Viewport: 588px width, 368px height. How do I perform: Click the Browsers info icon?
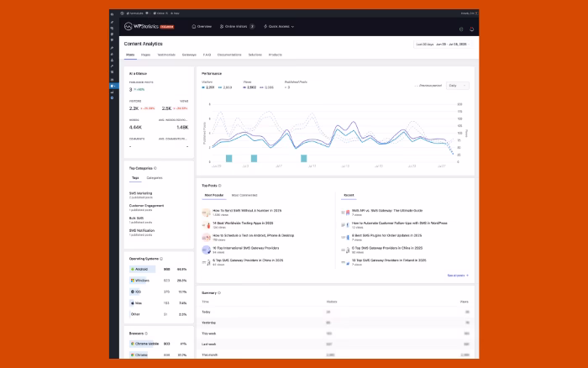point(146,334)
